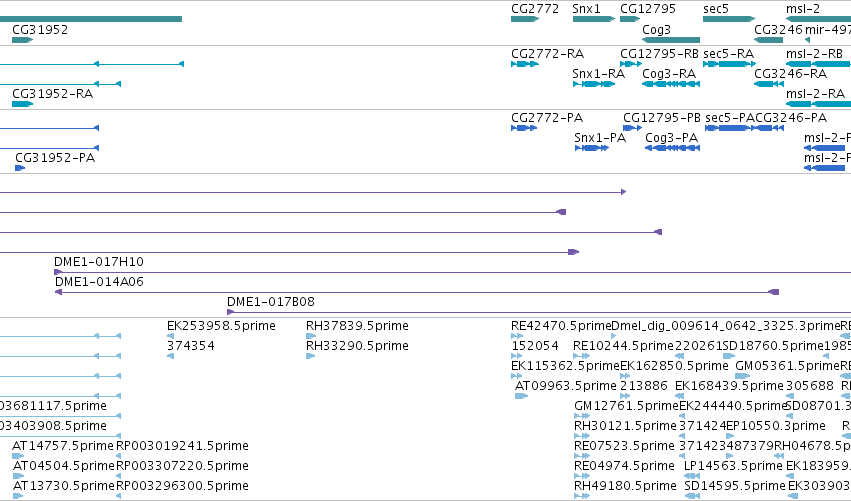The image size is (851, 501).
Task: Click EST RP003307220.5prime
Action: (x=182, y=466)
